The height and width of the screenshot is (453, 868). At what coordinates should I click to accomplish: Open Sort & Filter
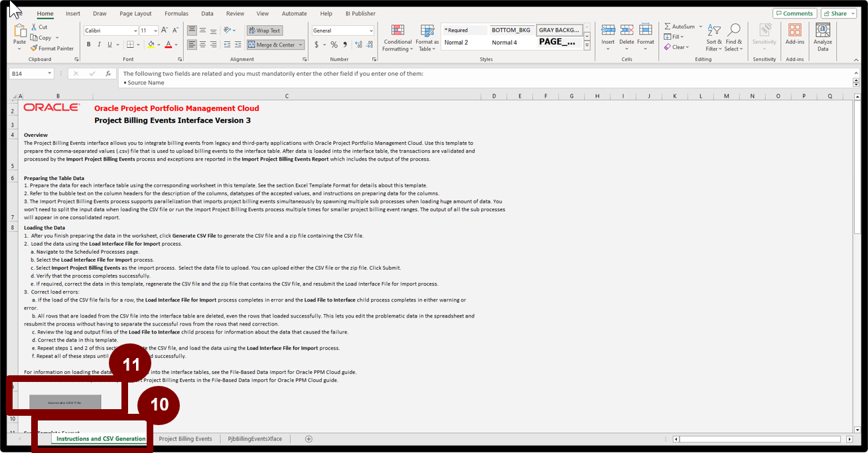[x=713, y=38]
